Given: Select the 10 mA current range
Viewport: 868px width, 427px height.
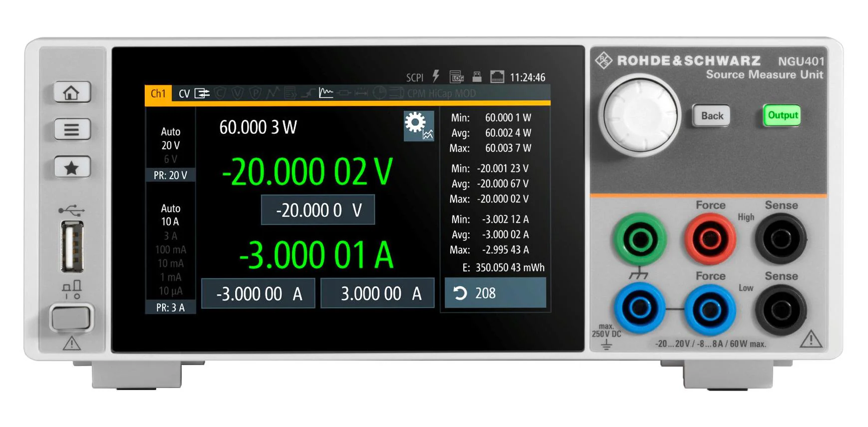Looking at the screenshot, I should [x=170, y=263].
